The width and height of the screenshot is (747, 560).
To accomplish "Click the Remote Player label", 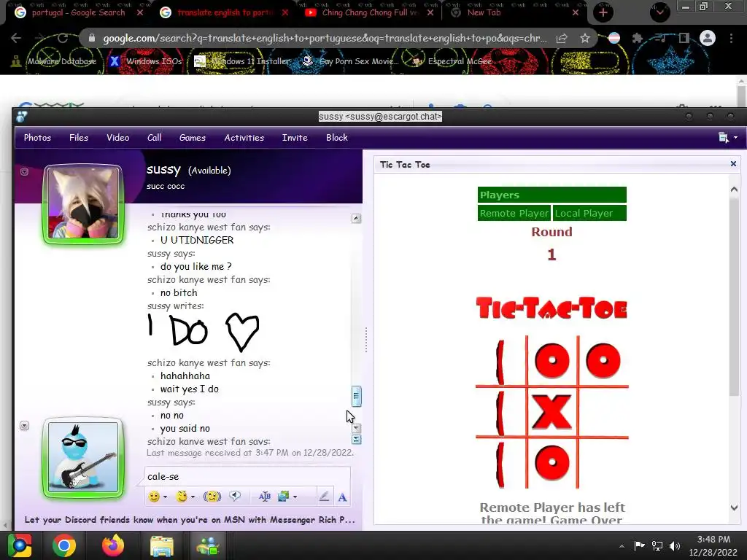I will [x=514, y=214].
